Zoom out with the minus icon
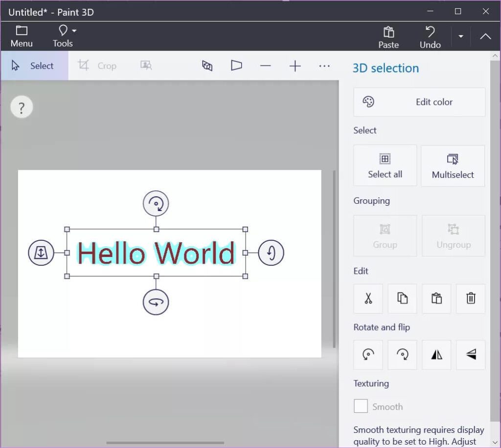This screenshot has width=501, height=448. pos(266,65)
